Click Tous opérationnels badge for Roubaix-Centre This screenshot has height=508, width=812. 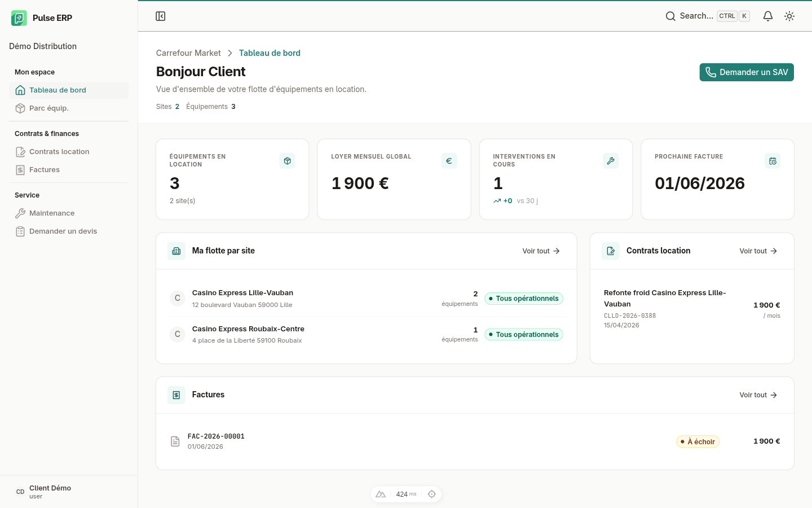coord(524,335)
